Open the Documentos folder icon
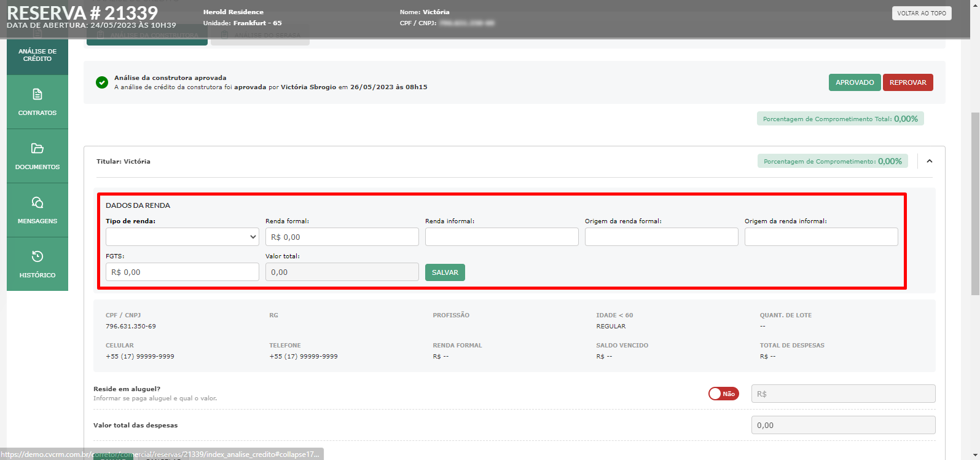Image resolution: width=980 pixels, height=460 pixels. (37, 148)
